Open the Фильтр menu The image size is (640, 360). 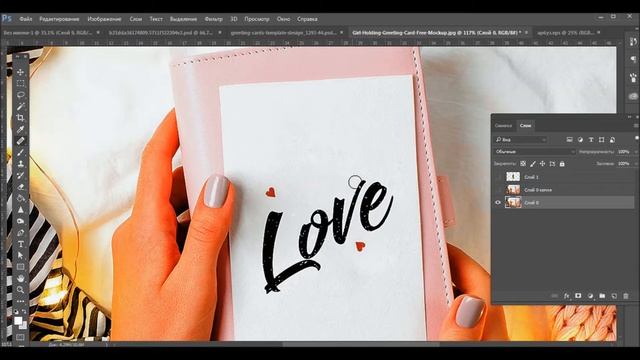pos(213,19)
